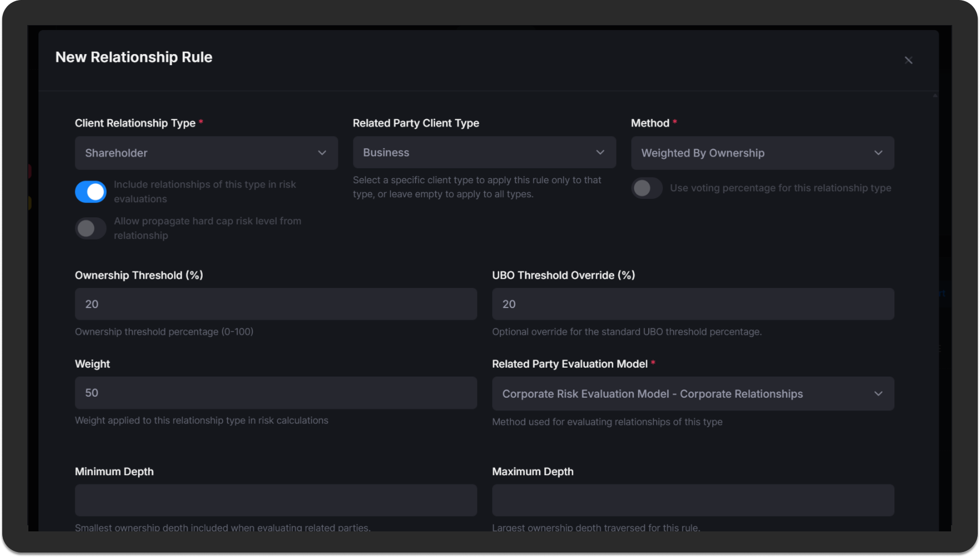Click the Ownership Threshold input field
The height and width of the screenshot is (557, 980).
pyautogui.click(x=275, y=304)
